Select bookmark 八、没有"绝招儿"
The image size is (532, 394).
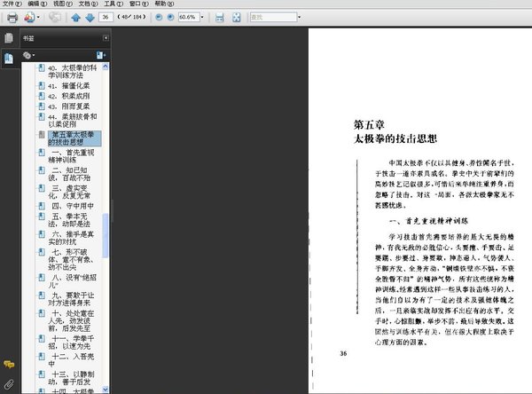73,281
